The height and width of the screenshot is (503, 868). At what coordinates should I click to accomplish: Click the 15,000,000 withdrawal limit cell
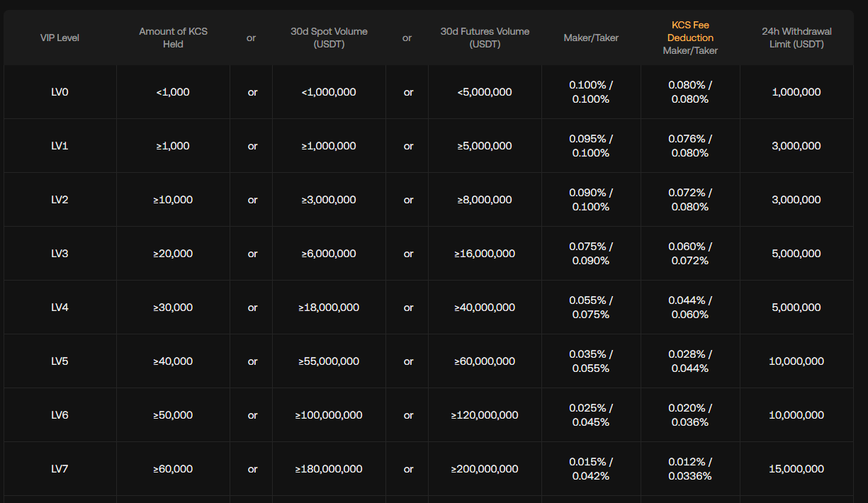tap(796, 469)
